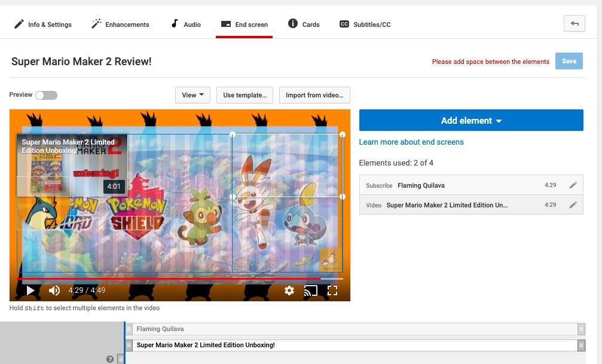The width and height of the screenshot is (602, 364).
Task: Open player settings gear
Action: 289,290
